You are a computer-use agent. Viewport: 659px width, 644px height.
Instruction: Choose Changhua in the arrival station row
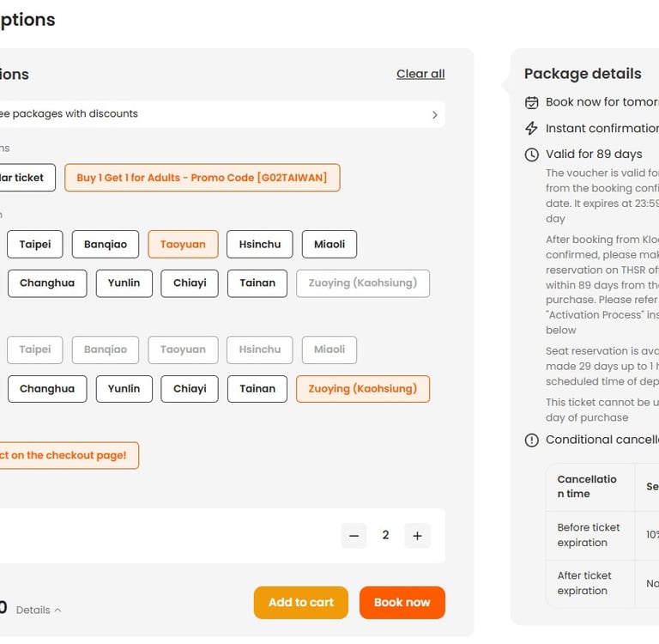[47, 389]
